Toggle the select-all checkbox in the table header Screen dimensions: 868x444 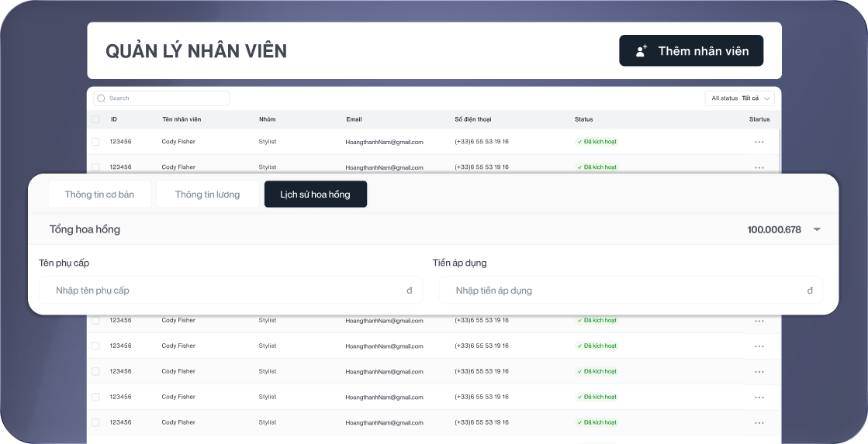tap(95, 119)
